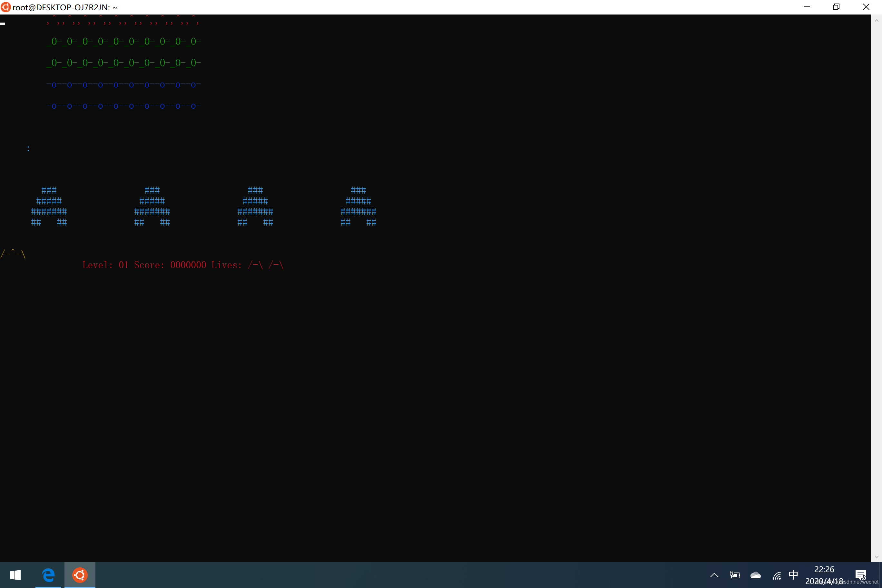Click the yellow player ship in terminal

[13, 254]
